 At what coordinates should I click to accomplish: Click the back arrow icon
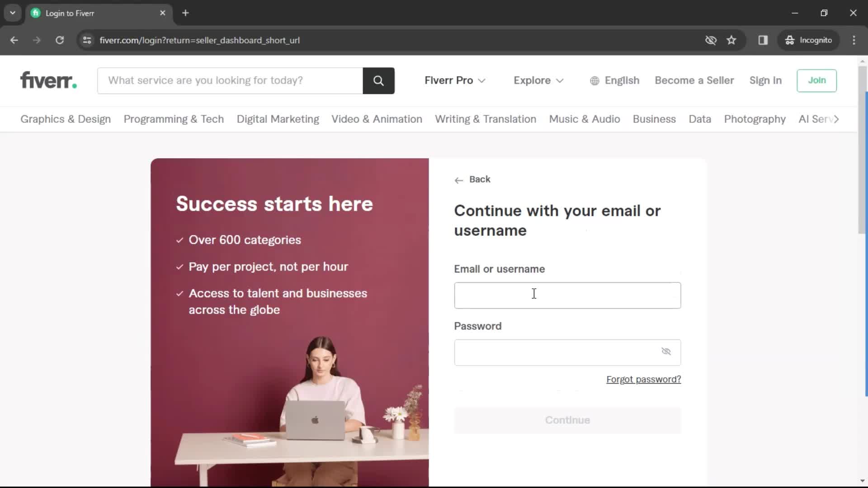coord(458,180)
